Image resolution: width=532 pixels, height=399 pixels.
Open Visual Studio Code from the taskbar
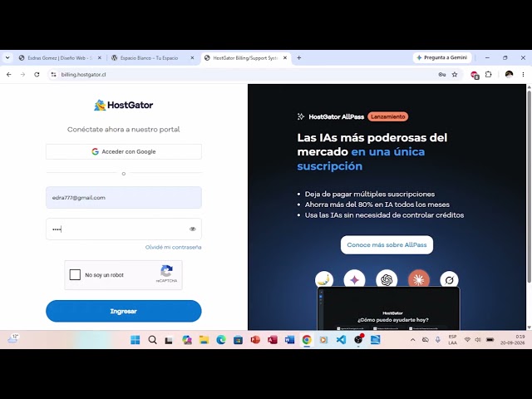point(341,340)
